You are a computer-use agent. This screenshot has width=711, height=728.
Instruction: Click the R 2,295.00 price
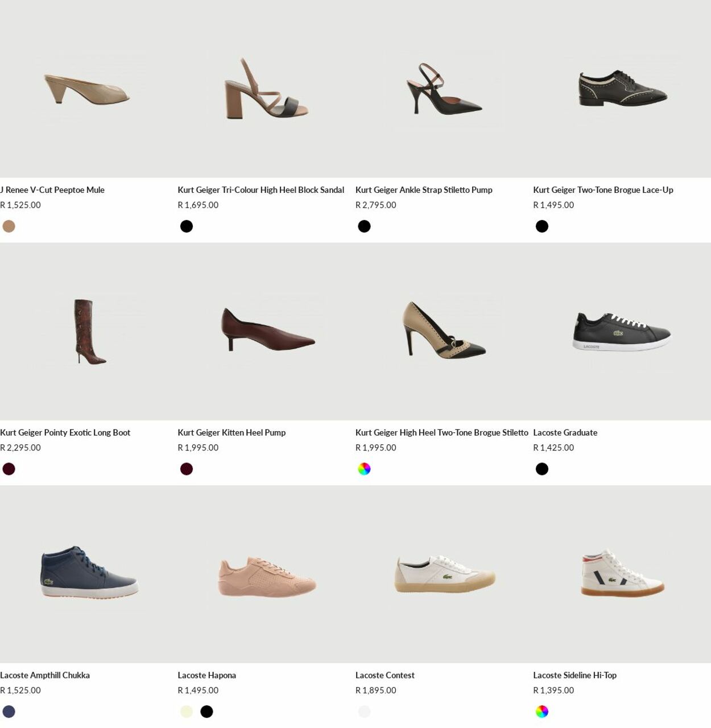click(20, 448)
